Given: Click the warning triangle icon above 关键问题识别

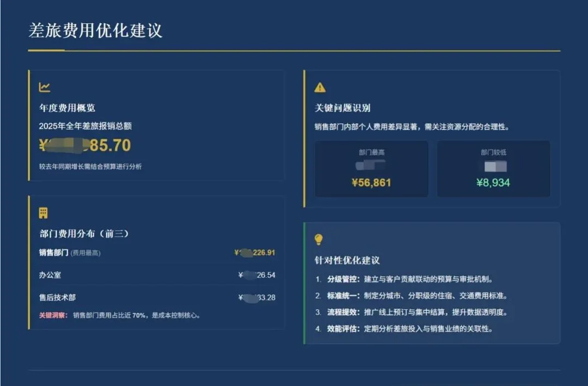Looking at the screenshot, I should pos(321,86).
